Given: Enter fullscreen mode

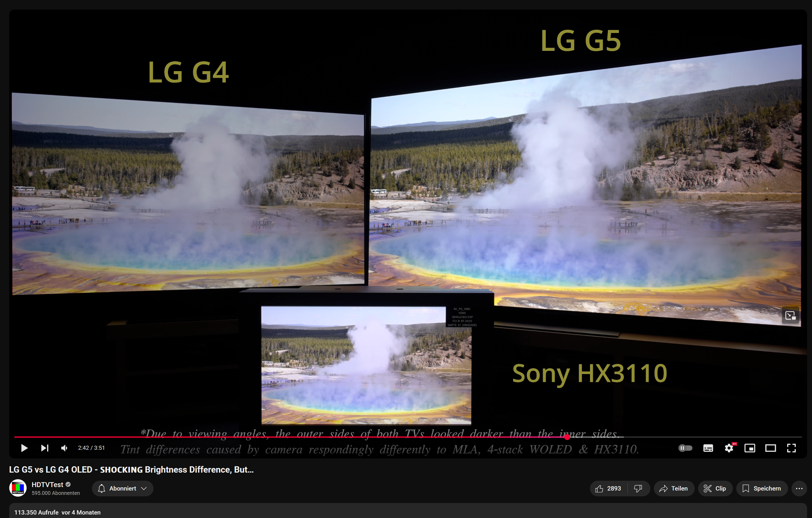Looking at the screenshot, I should coord(791,448).
